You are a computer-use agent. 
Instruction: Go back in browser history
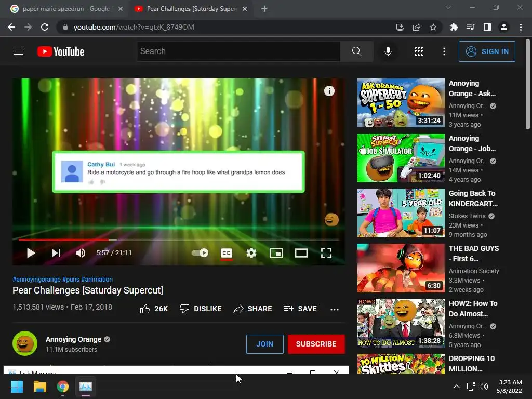(11, 27)
